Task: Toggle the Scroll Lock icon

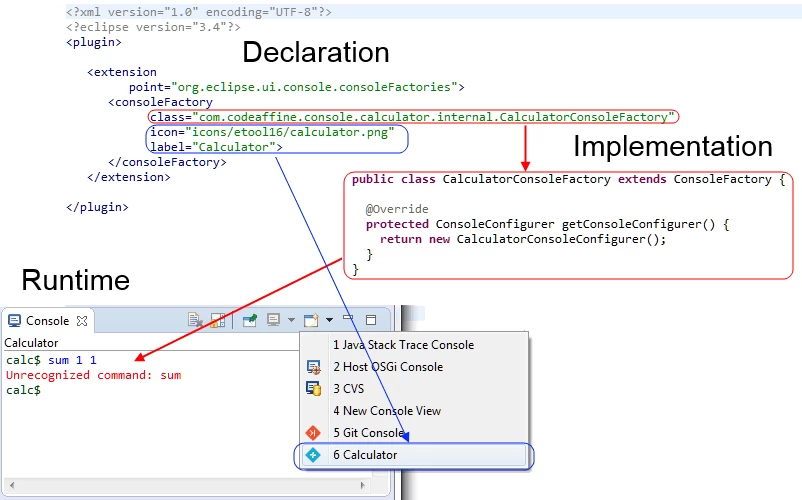Action: [218, 321]
